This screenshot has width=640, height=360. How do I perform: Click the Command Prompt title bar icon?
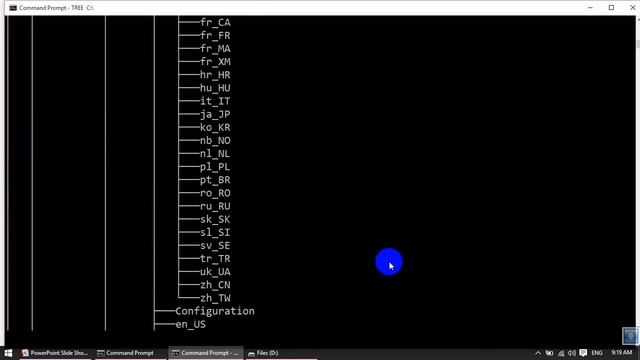tap(13, 8)
